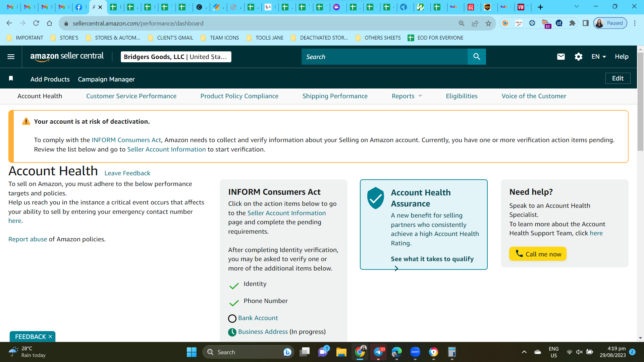
Task: Reload the page with the browser refresh icon
Action: coord(36,23)
